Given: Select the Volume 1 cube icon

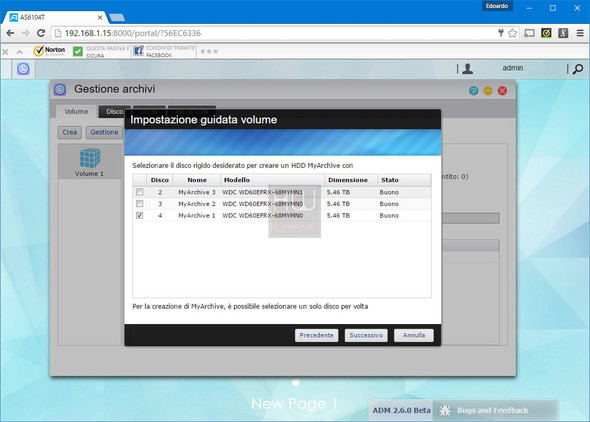Looking at the screenshot, I should coord(90,158).
